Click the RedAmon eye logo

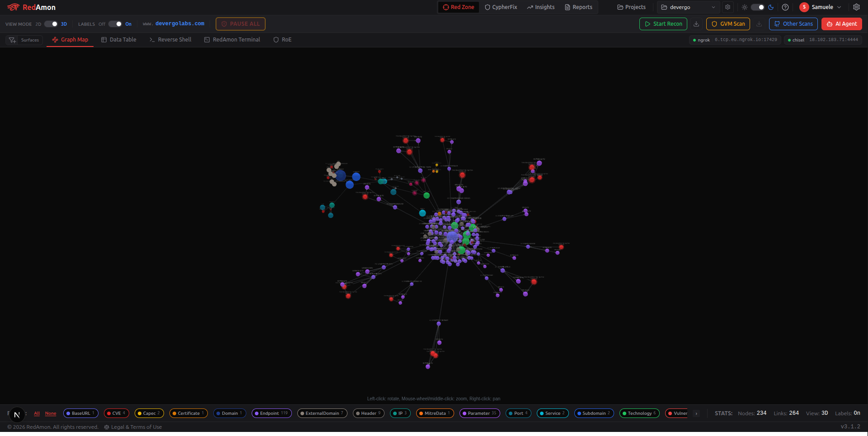pyautogui.click(x=13, y=7)
